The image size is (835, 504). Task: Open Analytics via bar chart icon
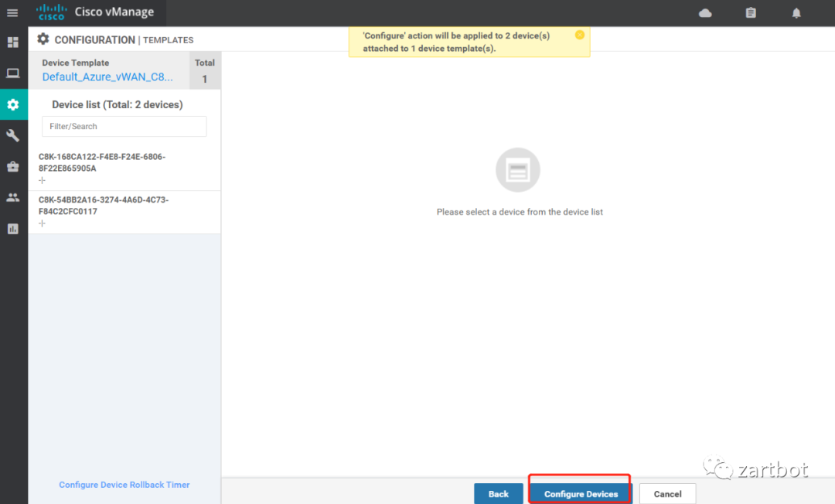click(x=13, y=229)
